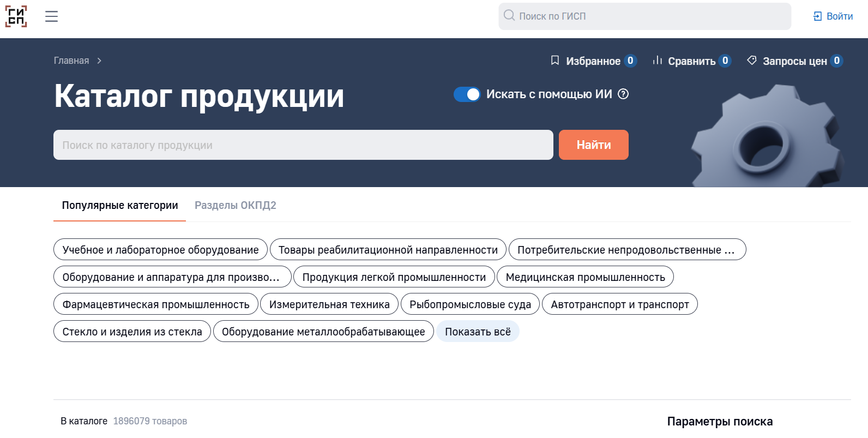Open the AI search help question icon
868x438 pixels.
[x=623, y=94]
